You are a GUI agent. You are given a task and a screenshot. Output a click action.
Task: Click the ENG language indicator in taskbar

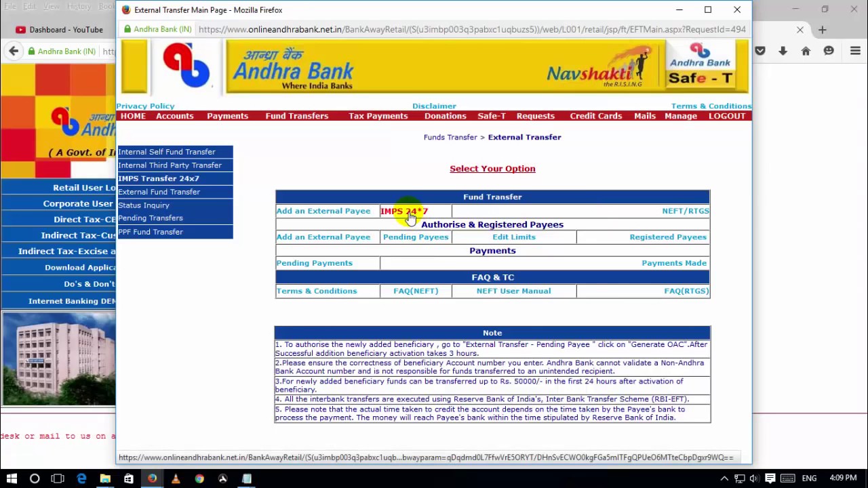pyautogui.click(x=809, y=479)
